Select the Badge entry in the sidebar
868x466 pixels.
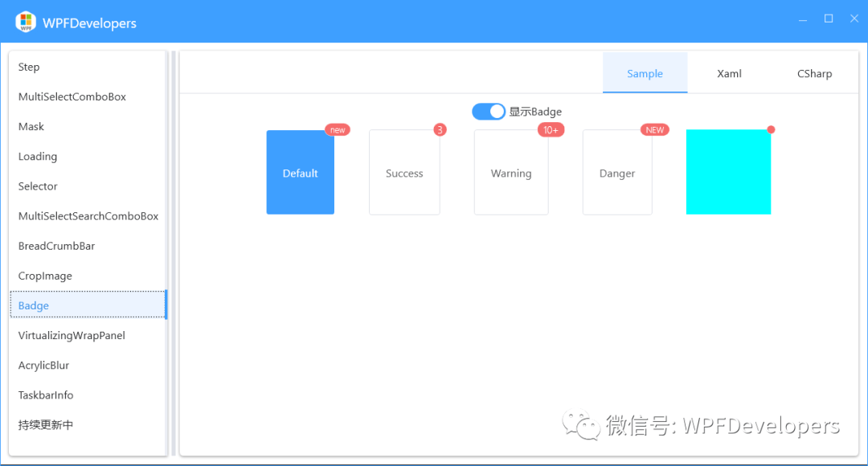click(x=34, y=305)
